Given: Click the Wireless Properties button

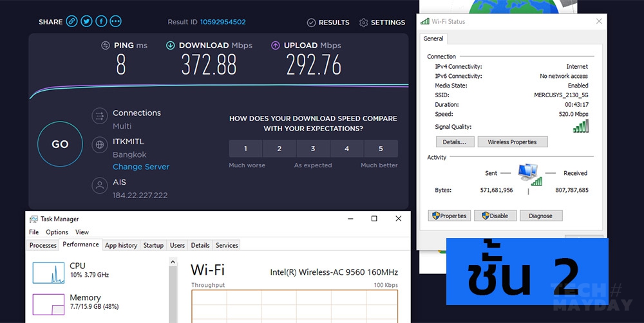Looking at the screenshot, I should point(512,142).
